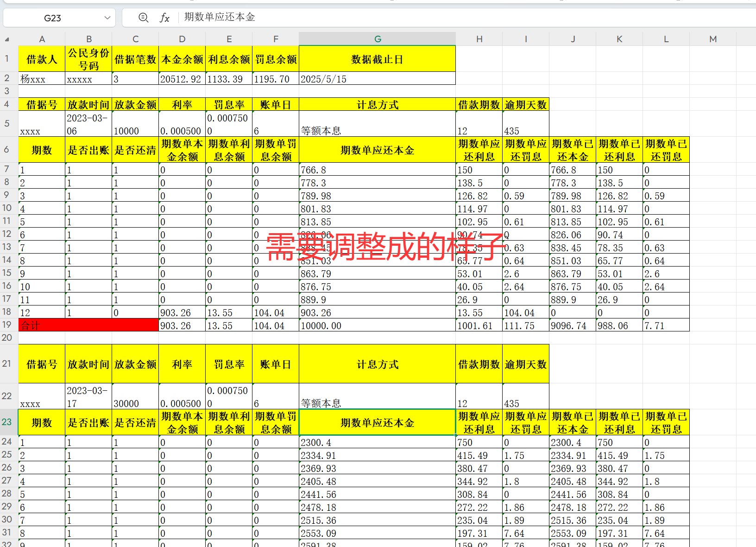
Task: Click cell 766.8 in column G
Action: [x=378, y=169]
